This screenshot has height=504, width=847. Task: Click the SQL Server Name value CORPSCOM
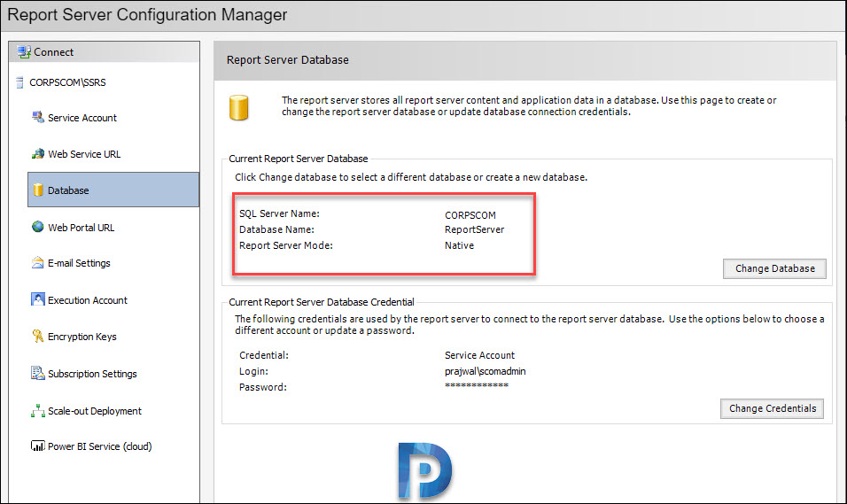[470, 215]
